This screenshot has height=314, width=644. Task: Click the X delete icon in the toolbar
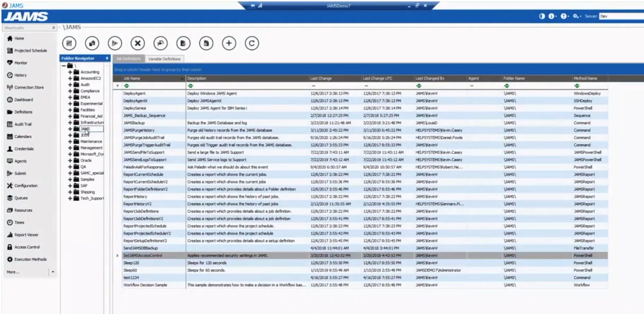(138, 43)
